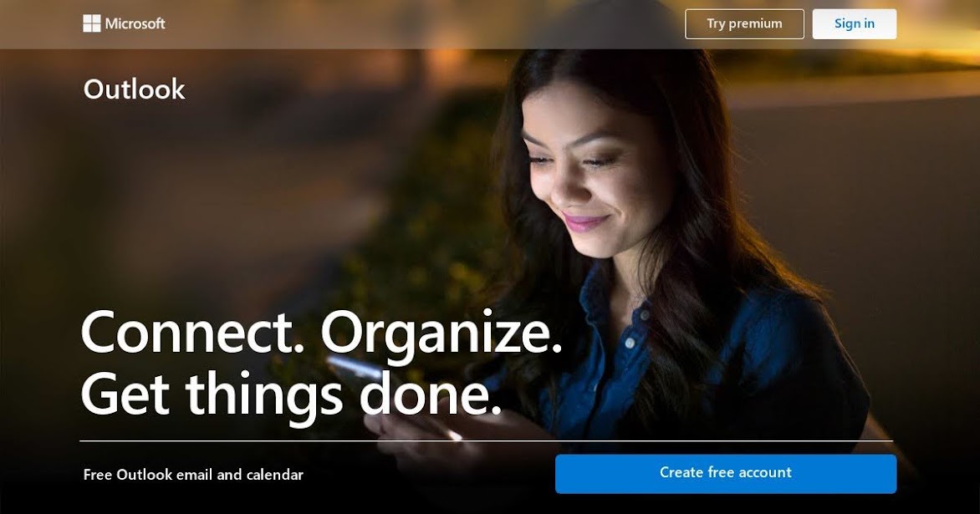Click the white divider line above tagline
This screenshot has width=980, height=514.
487,441
